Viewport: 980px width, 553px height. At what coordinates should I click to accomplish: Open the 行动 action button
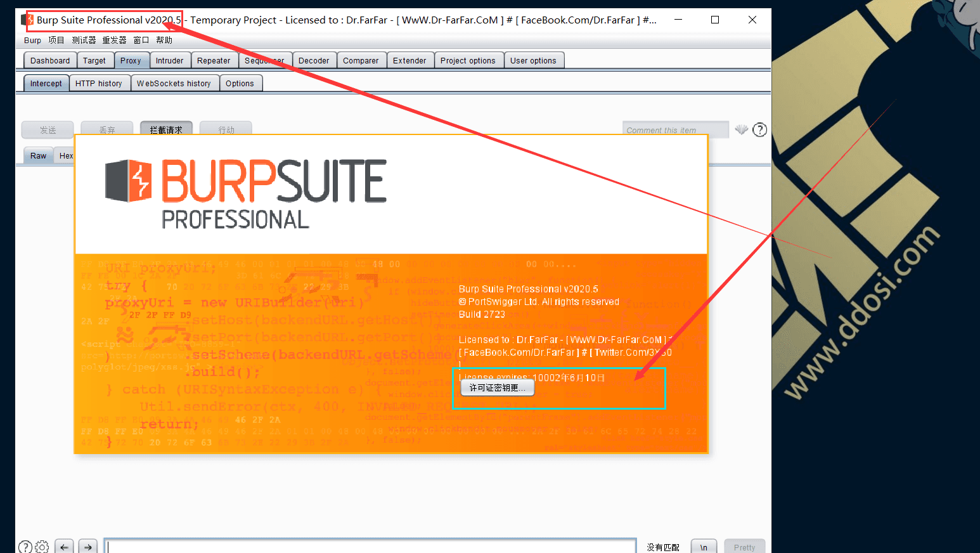(226, 129)
